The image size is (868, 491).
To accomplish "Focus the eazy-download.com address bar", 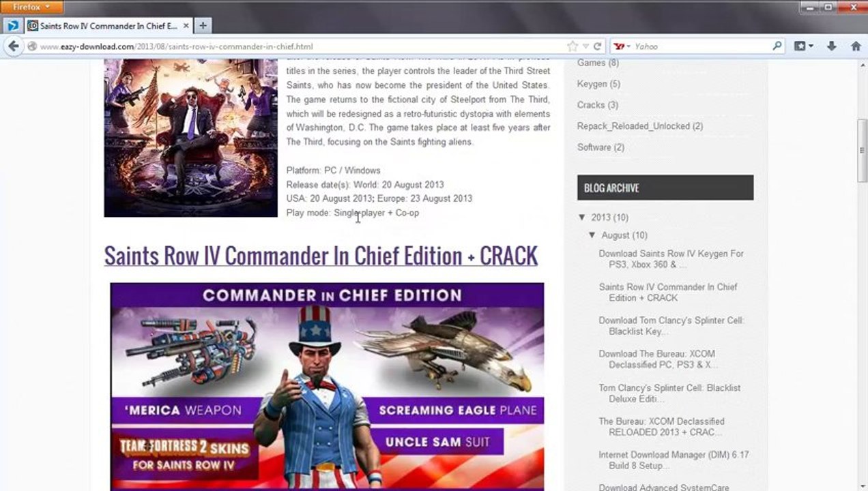I will (x=300, y=46).
